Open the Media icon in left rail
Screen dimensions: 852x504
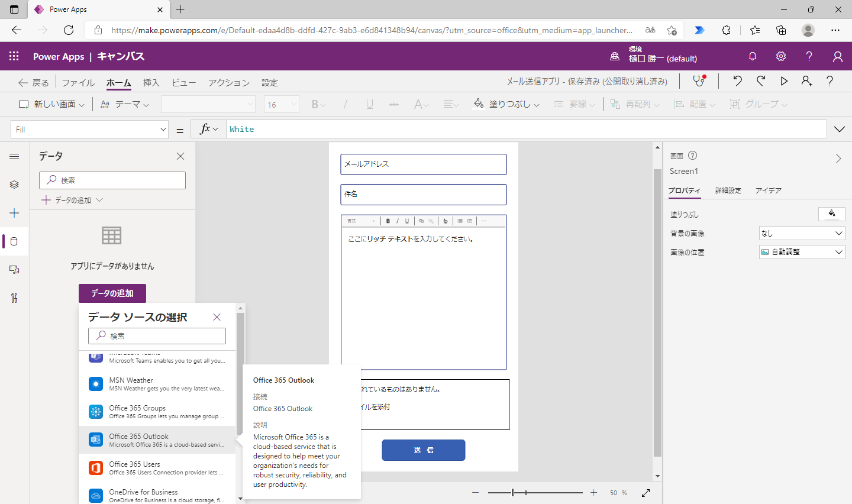[14, 270]
